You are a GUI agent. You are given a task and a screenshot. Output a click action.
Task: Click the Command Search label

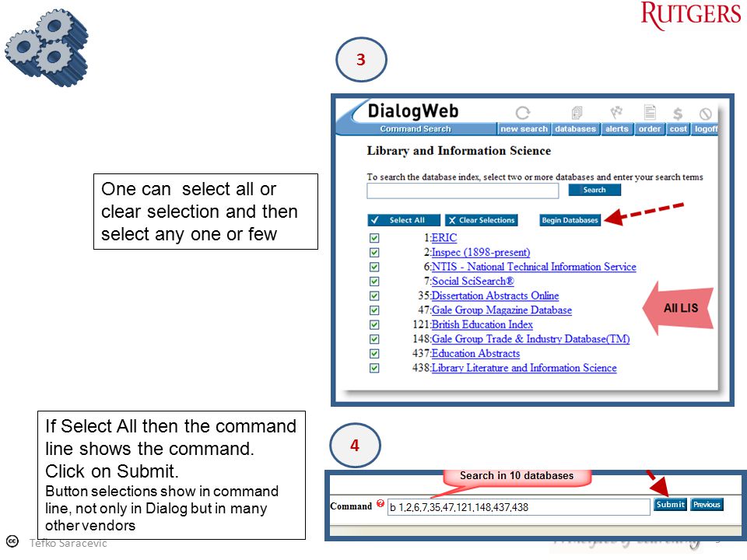(415, 129)
